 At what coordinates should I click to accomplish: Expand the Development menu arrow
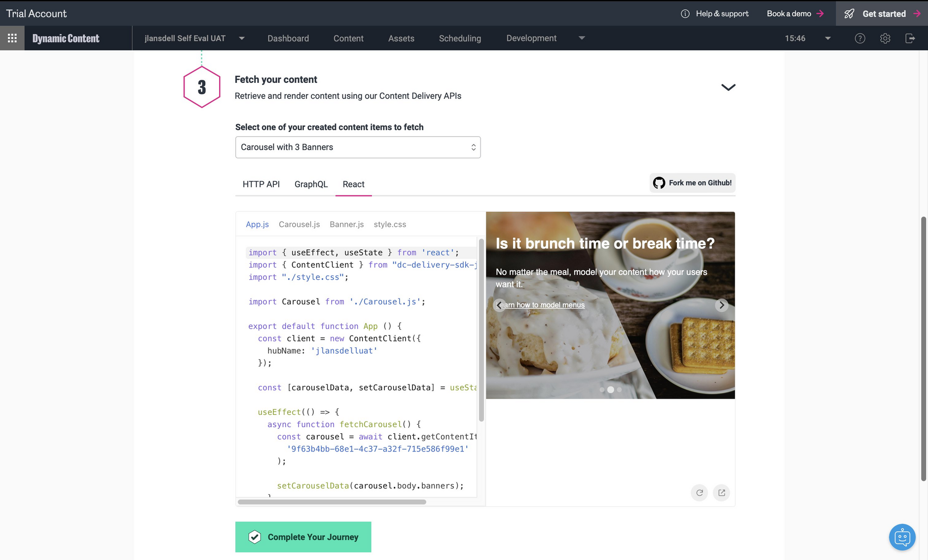582,38
